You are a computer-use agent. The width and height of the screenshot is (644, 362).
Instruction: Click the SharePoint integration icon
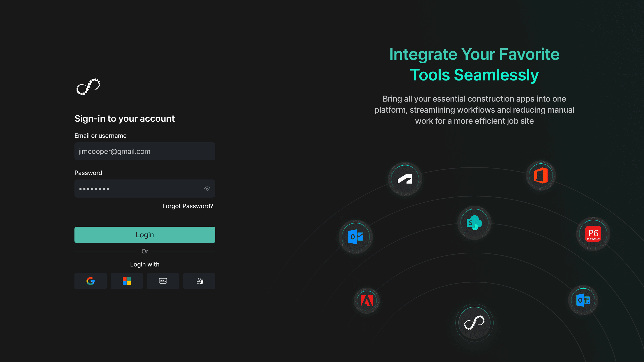pyautogui.click(x=474, y=223)
